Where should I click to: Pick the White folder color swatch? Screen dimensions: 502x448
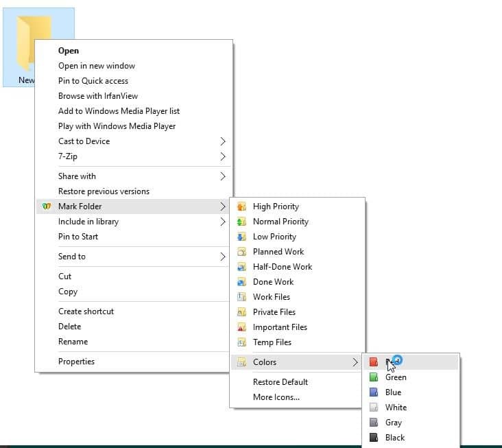(x=374, y=408)
